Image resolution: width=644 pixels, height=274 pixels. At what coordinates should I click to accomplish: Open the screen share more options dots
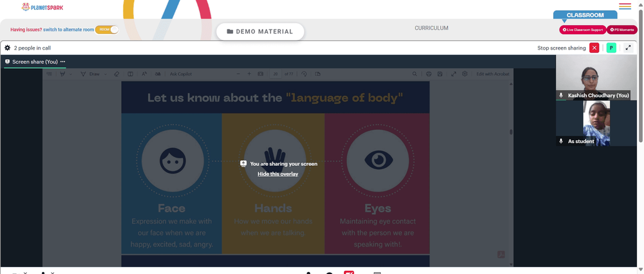click(63, 62)
